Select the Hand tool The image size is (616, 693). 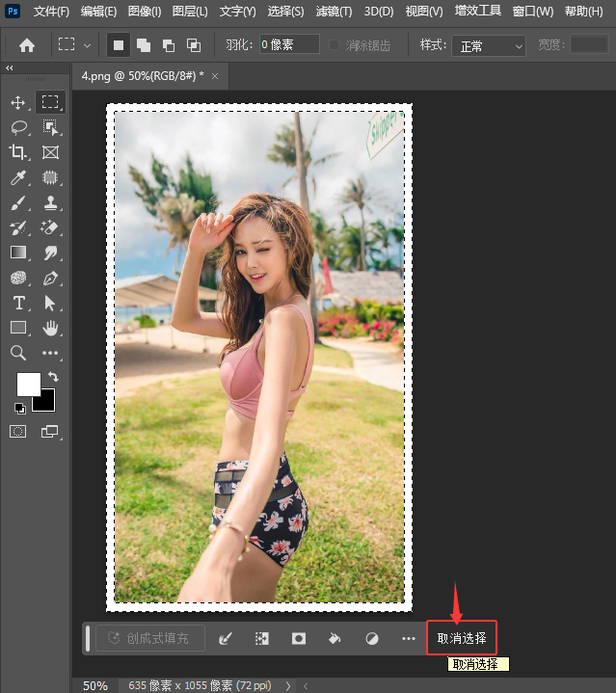(x=50, y=329)
